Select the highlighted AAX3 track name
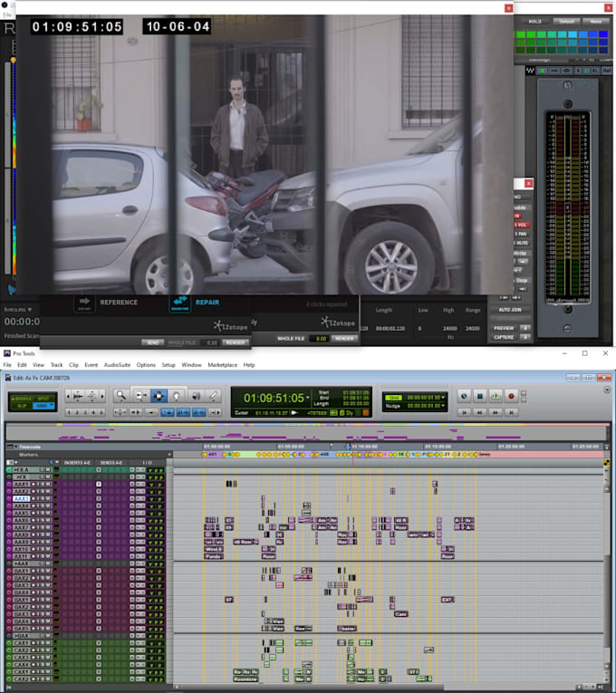 point(21,498)
